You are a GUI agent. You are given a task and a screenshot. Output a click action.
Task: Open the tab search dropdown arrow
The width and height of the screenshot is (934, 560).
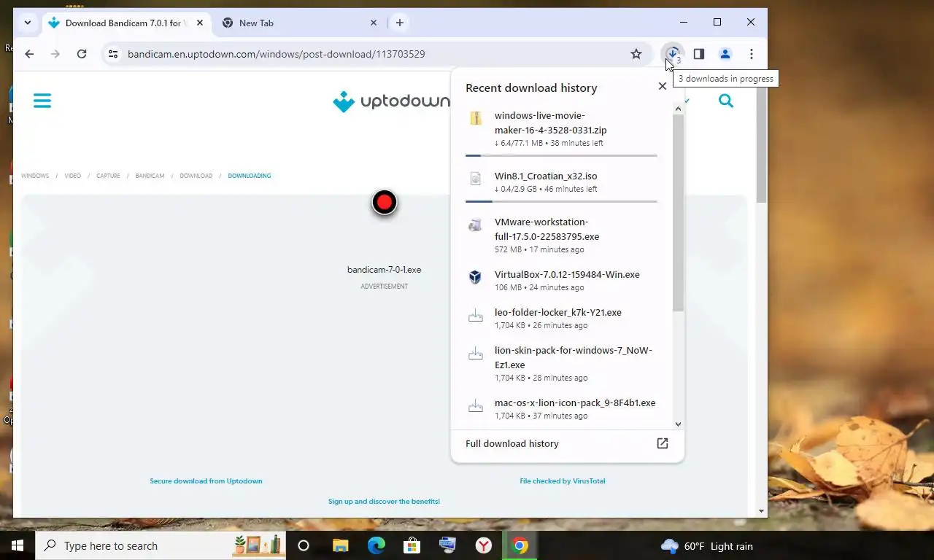(27, 23)
